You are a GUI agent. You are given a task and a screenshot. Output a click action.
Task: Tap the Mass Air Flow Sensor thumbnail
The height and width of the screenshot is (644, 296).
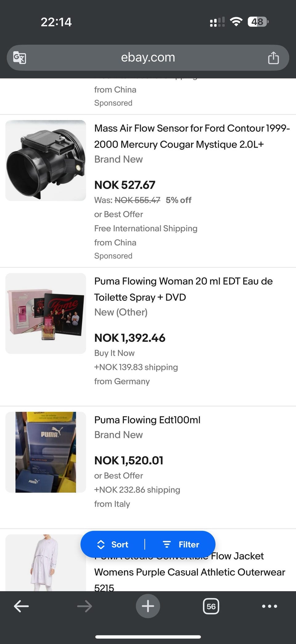[x=46, y=161]
